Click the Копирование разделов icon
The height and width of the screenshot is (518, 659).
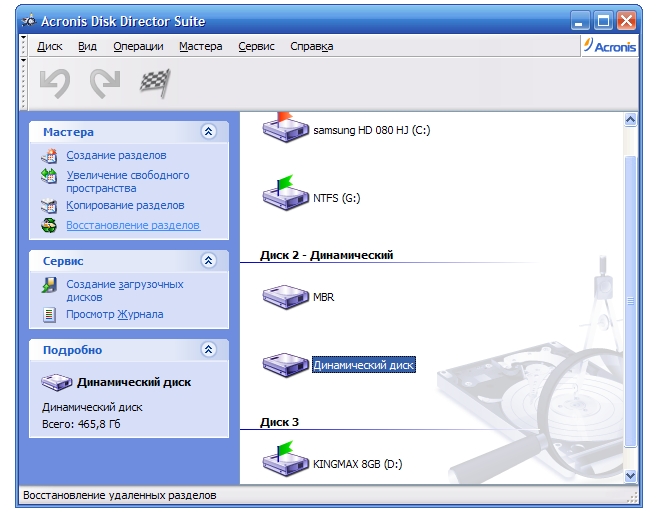tap(49, 205)
